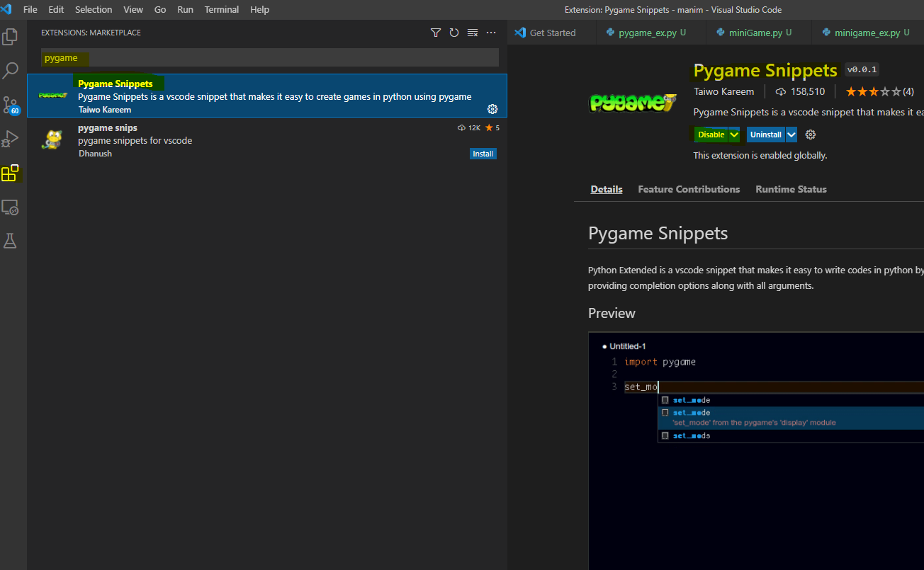Switch to the miniGame.py editor tab

click(759, 33)
